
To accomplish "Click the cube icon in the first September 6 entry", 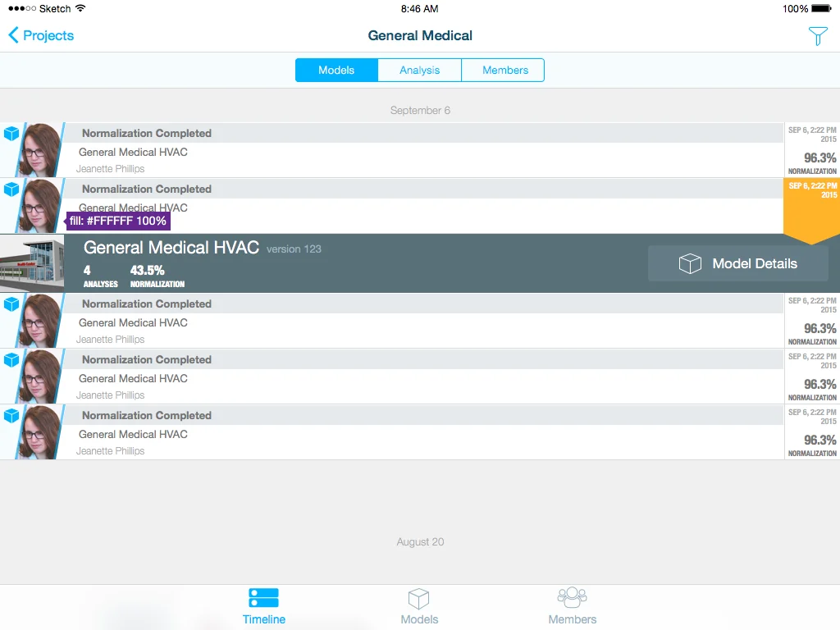I will point(11,134).
